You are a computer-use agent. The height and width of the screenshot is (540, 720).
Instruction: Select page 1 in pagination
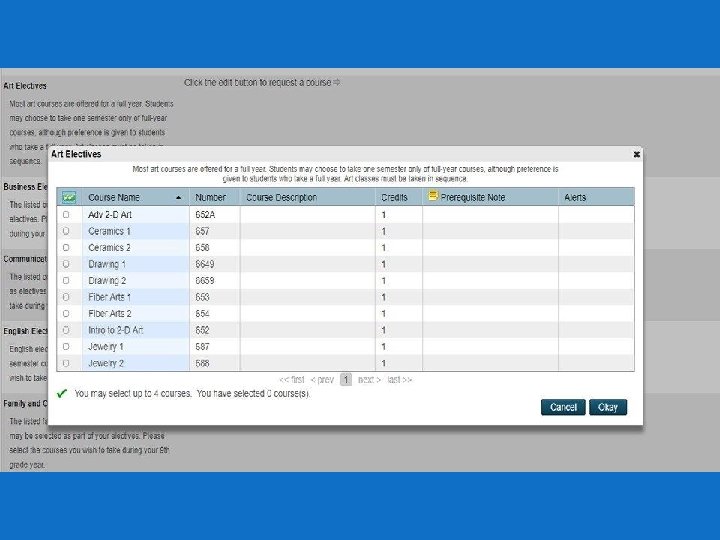[346, 380]
